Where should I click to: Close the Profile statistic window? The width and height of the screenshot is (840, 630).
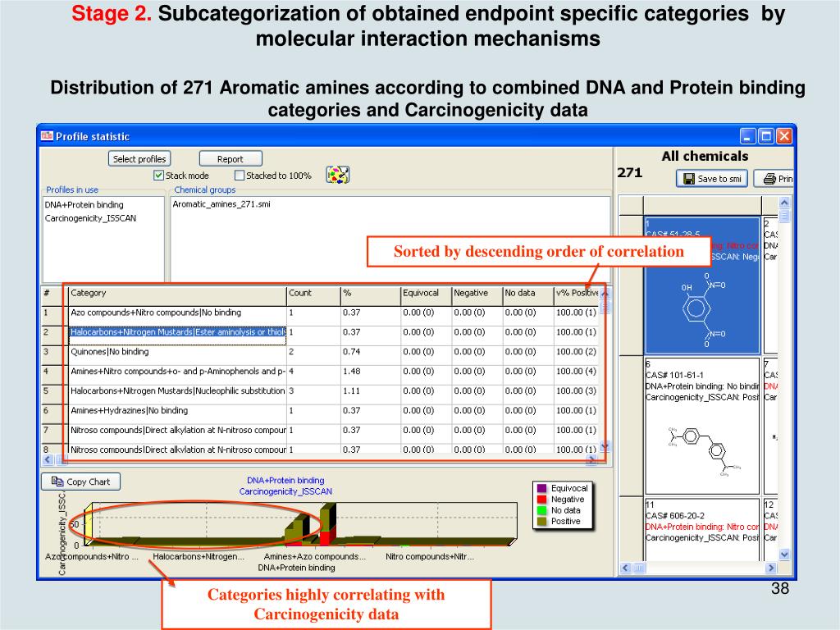784,136
